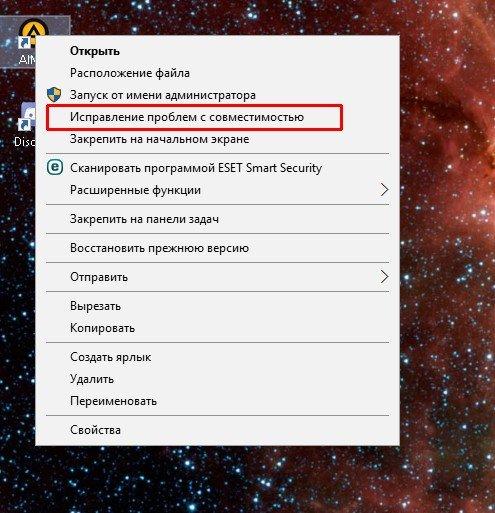Expand the Расширенные функции submenu arrow
The width and height of the screenshot is (495, 513).
click(385, 190)
